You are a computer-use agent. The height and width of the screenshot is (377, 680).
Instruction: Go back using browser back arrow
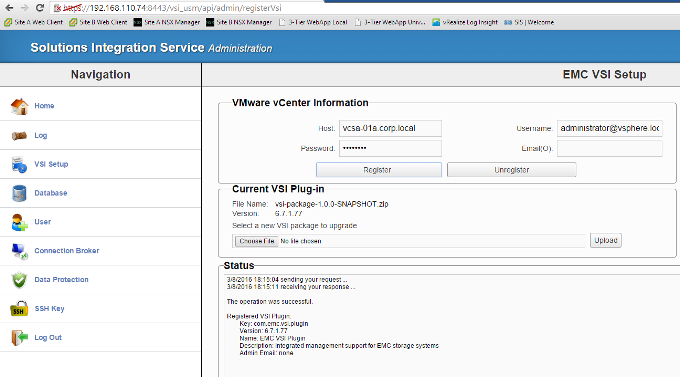point(9,8)
